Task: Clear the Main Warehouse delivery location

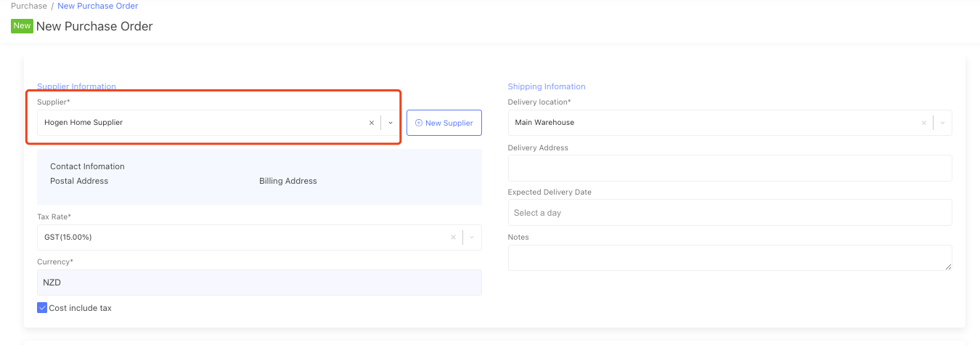Action: tap(923, 123)
